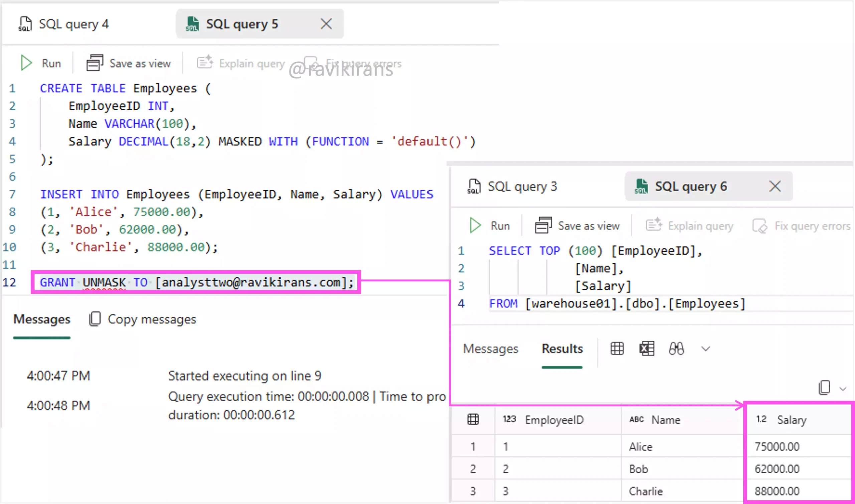Expand the chevron next to binoculars icon

706,349
